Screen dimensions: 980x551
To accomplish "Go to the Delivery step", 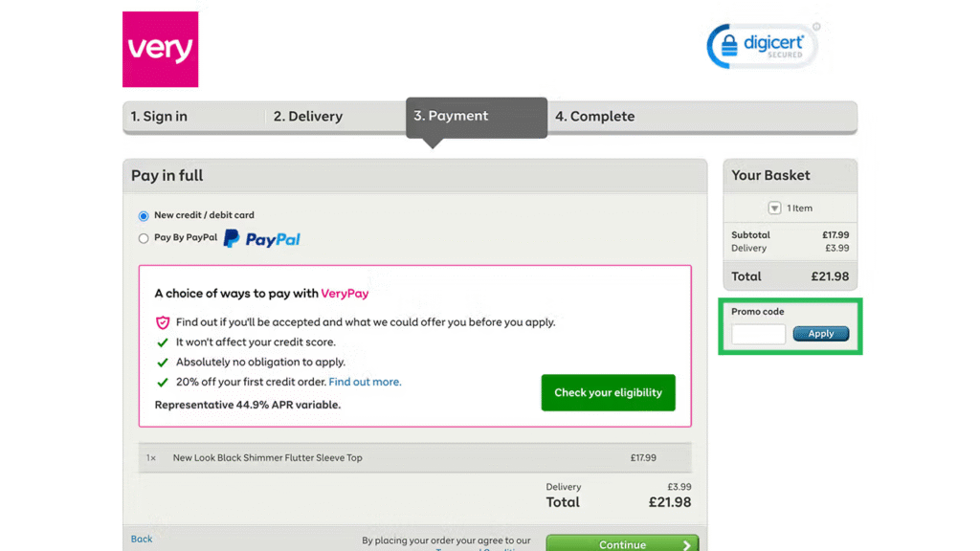I will (x=308, y=117).
